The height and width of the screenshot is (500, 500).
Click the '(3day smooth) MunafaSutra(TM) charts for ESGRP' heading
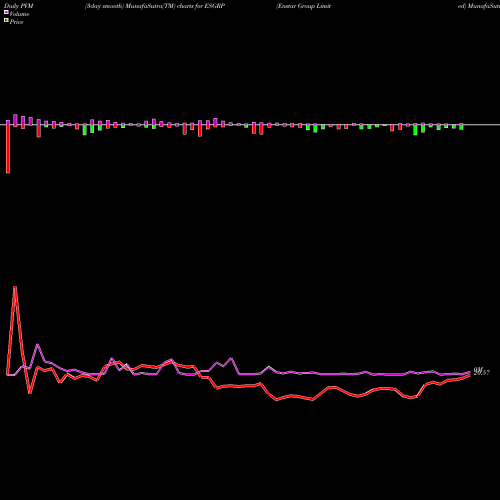coord(155,6)
